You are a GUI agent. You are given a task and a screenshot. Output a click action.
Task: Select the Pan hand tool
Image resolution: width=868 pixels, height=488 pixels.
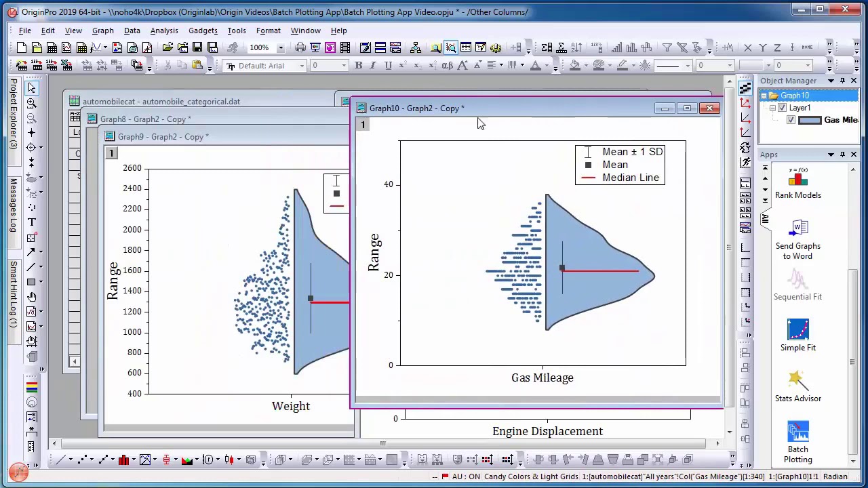coord(31,297)
